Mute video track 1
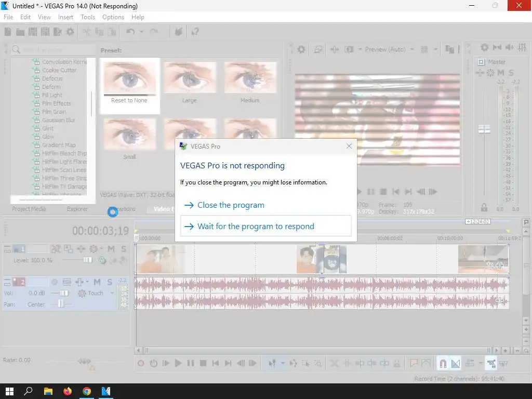This screenshot has width=532, height=399. (111, 249)
